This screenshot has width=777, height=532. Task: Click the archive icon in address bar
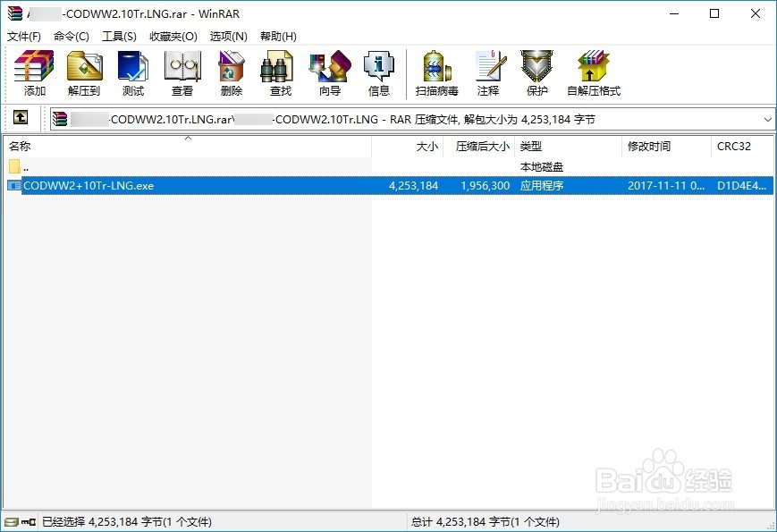(x=60, y=120)
